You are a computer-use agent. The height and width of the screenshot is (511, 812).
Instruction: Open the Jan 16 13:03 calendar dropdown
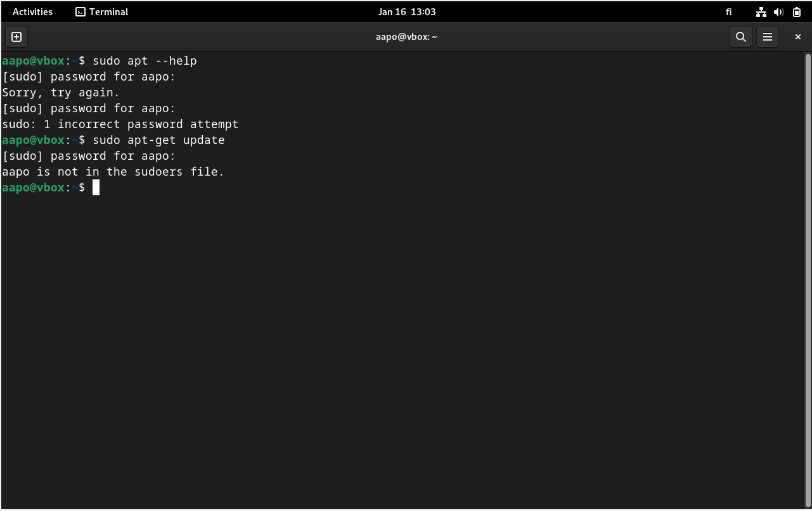coord(407,12)
